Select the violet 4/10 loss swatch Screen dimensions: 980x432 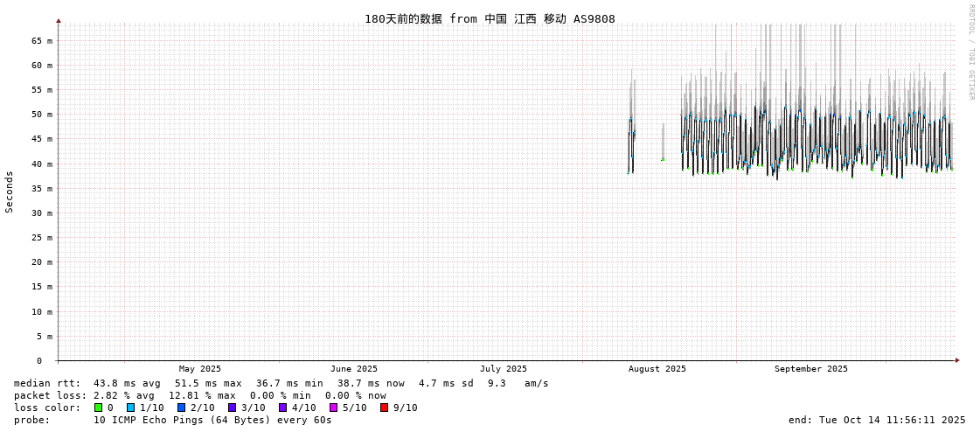point(282,408)
